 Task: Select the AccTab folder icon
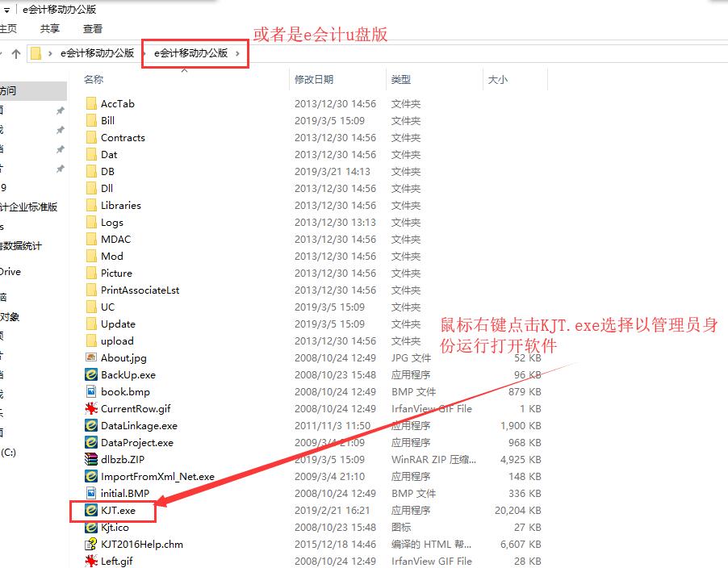click(x=91, y=103)
